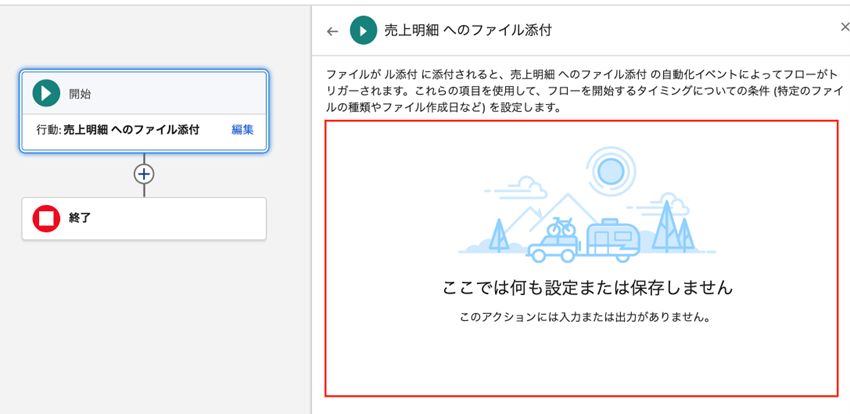Select the red stop icon on 終了 node
Screen dimensions: 850x414
pos(46,218)
